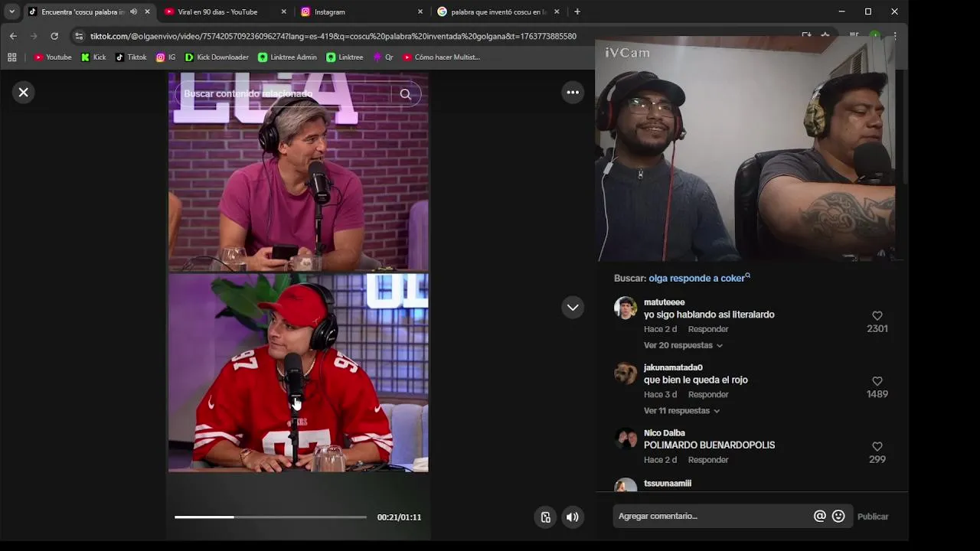Click username 'tssunaamiii'

point(668,484)
